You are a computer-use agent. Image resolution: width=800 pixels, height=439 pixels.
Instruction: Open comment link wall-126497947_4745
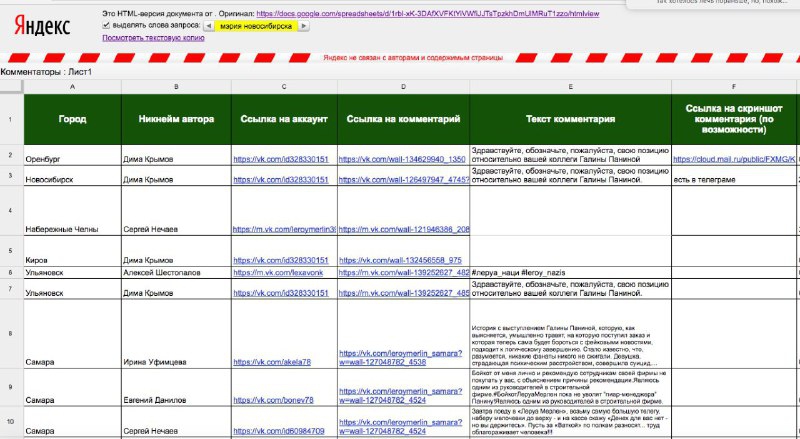[x=404, y=180]
